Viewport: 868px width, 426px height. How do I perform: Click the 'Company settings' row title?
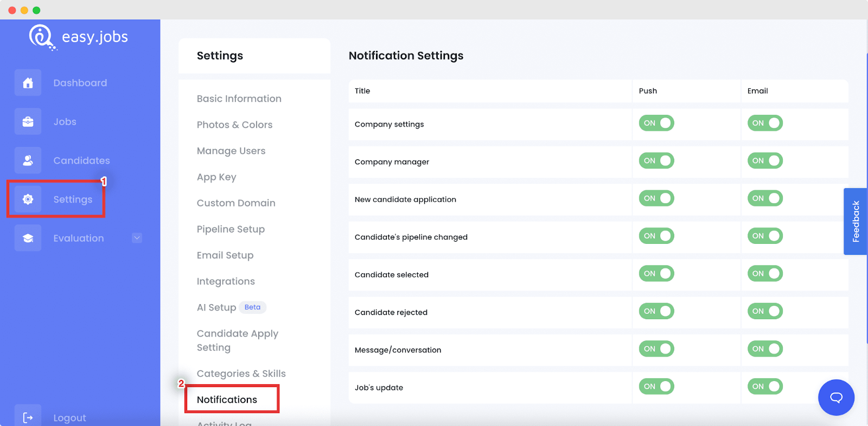pyautogui.click(x=390, y=124)
